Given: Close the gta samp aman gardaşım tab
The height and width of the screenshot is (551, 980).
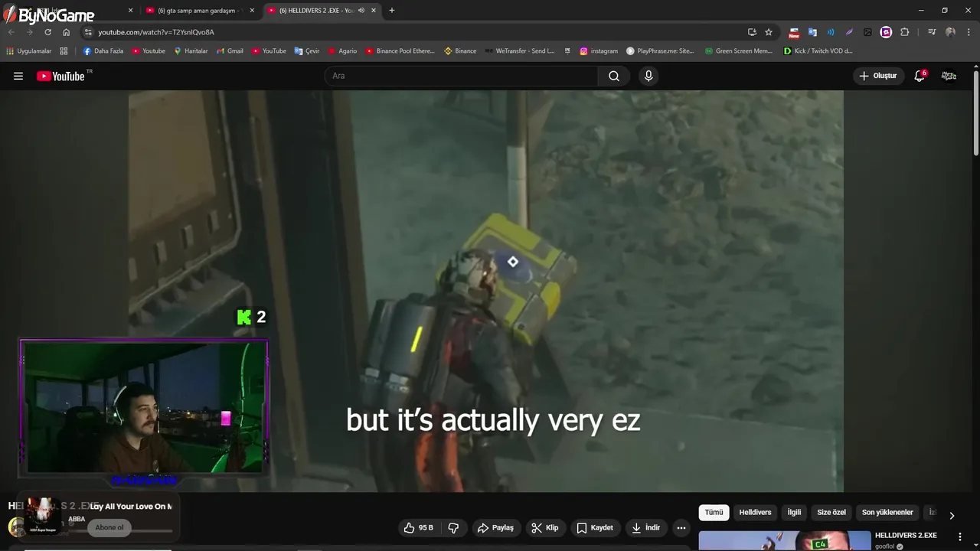Looking at the screenshot, I should [252, 11].
